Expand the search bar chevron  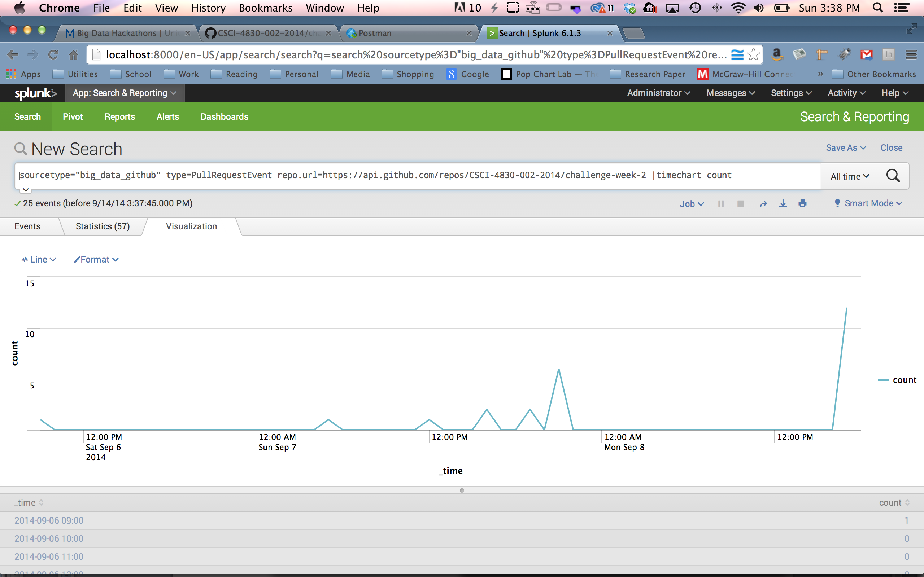pyautogui.click(x=26, y=190)
